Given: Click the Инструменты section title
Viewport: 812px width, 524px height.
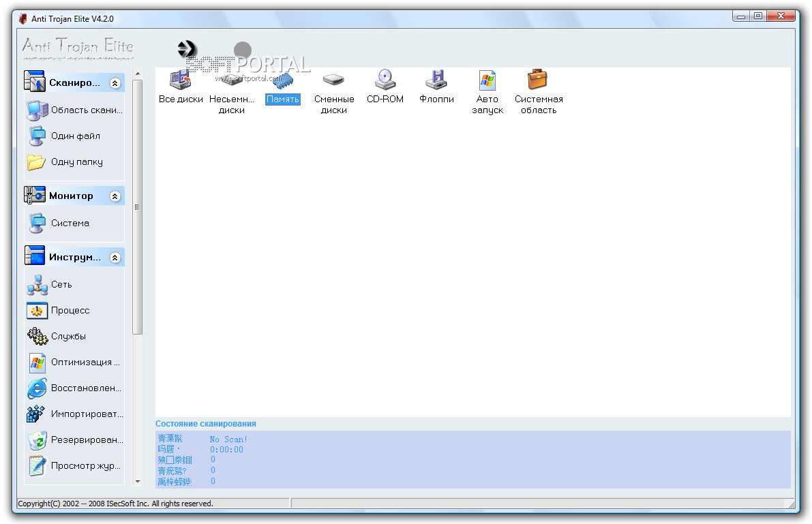Looking at the screenshot, I should [x=75, y=258].
